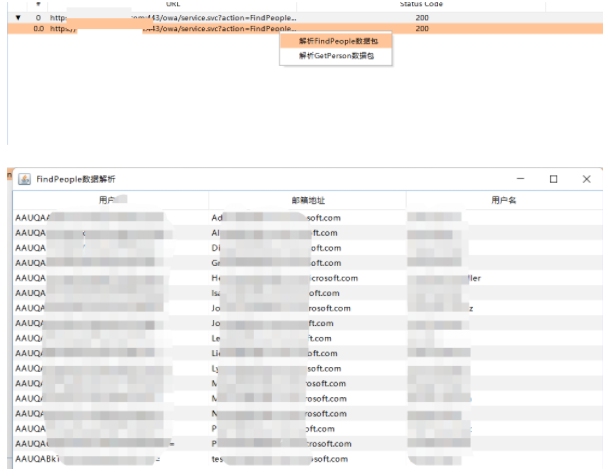
Task: Collapse the row 0 tree arrow
Action: [x=17, y=18]
